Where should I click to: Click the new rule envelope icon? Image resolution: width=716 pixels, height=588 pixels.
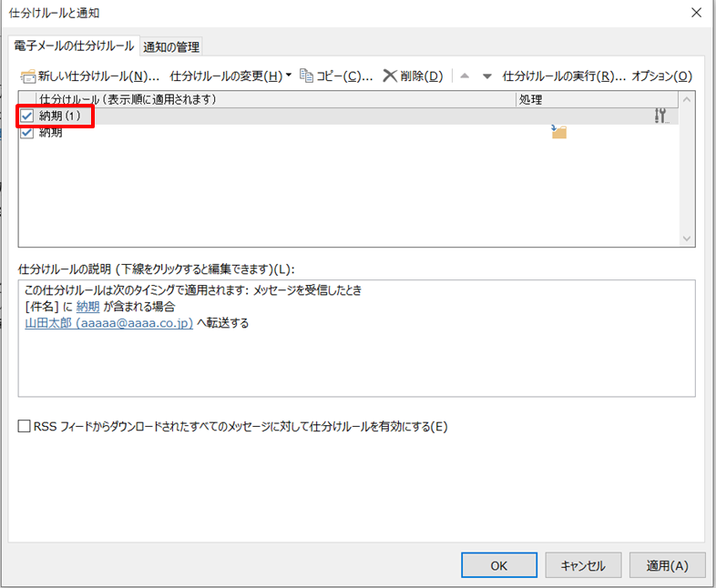click(x=28, y=76)
